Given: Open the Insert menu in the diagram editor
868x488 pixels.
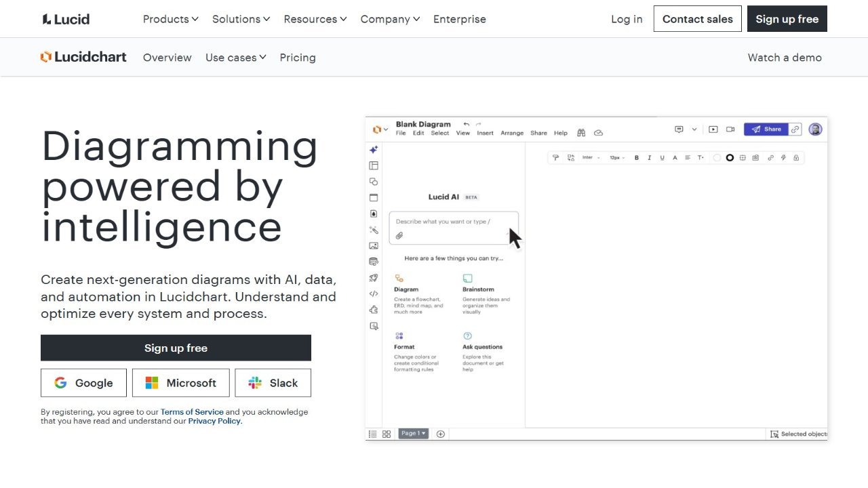Looking at the screenshot, I should coord(486,133).
